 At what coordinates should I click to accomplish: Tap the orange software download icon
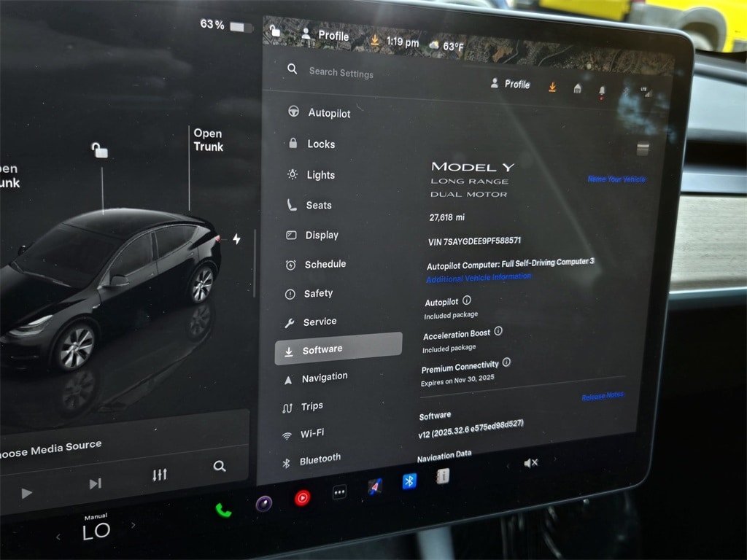tap(552, 87)
